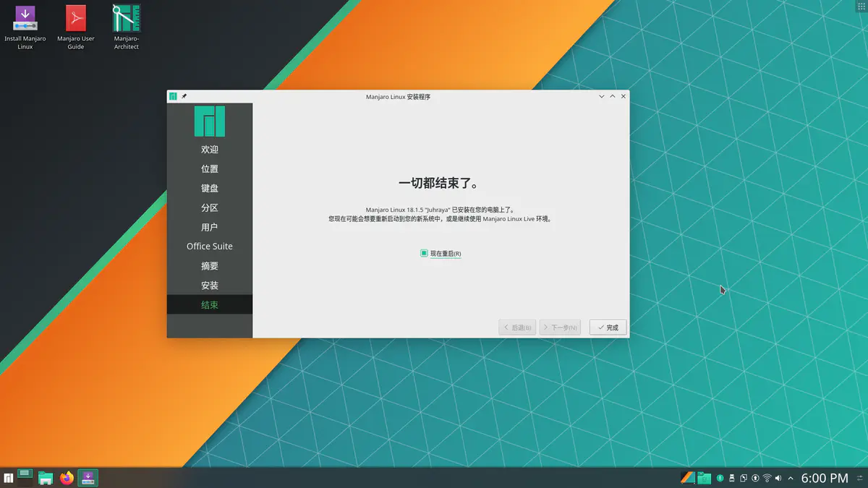Maximize the installer window
Viewport: 868px width, 488px height.
613,96
